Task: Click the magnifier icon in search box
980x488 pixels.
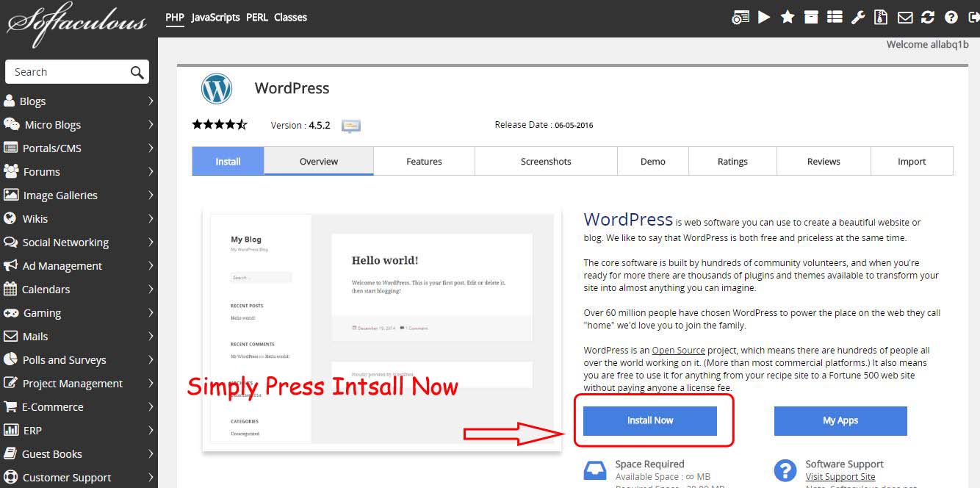Action: tap(137, 72)
